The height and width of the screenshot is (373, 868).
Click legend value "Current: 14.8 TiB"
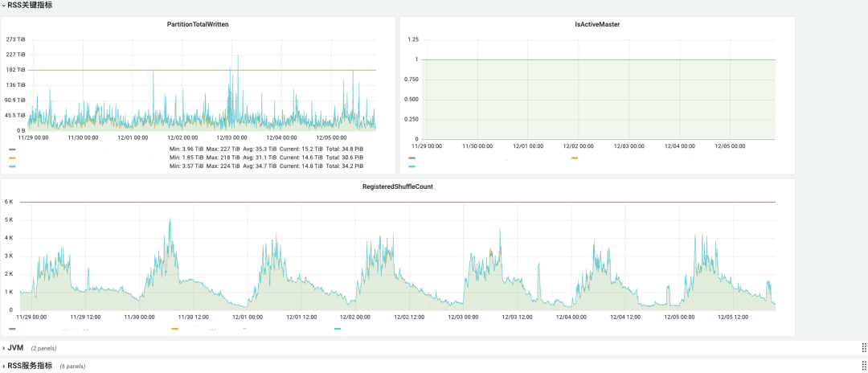click(x=301, y=166)
